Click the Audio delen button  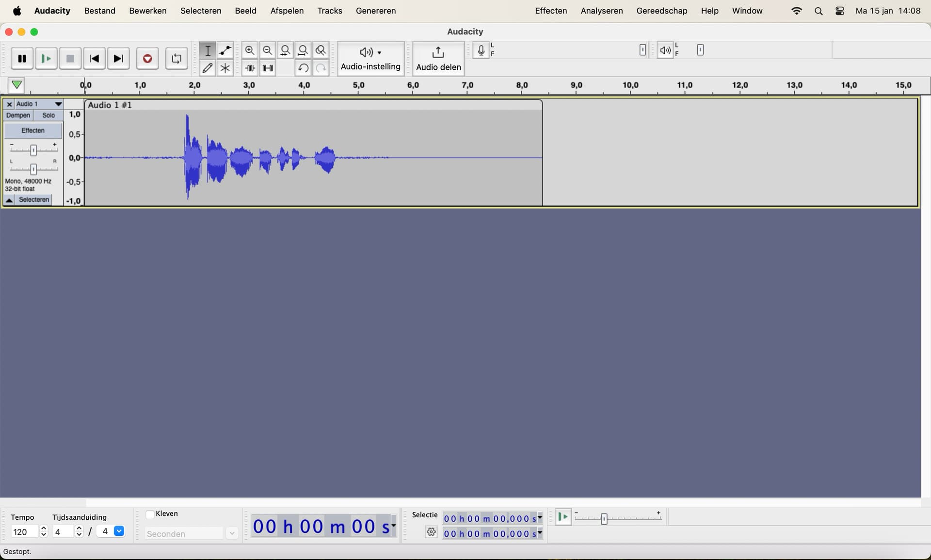coord(437,58)
